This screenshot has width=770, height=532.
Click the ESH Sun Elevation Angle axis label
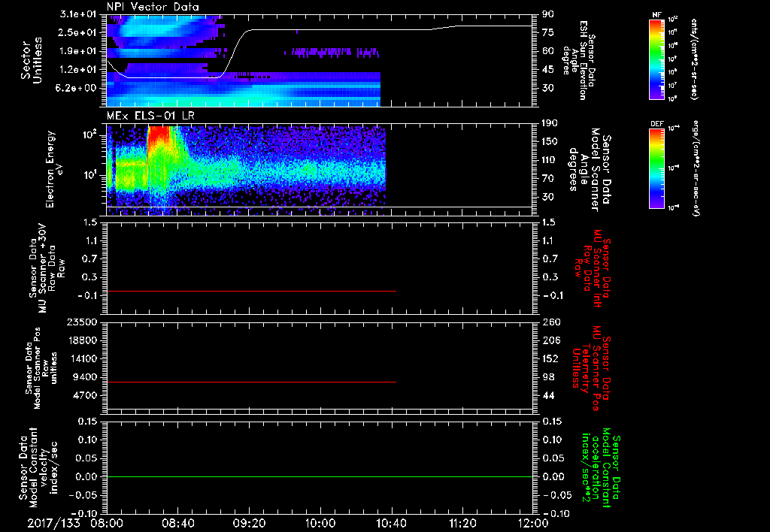click(578, 60)
